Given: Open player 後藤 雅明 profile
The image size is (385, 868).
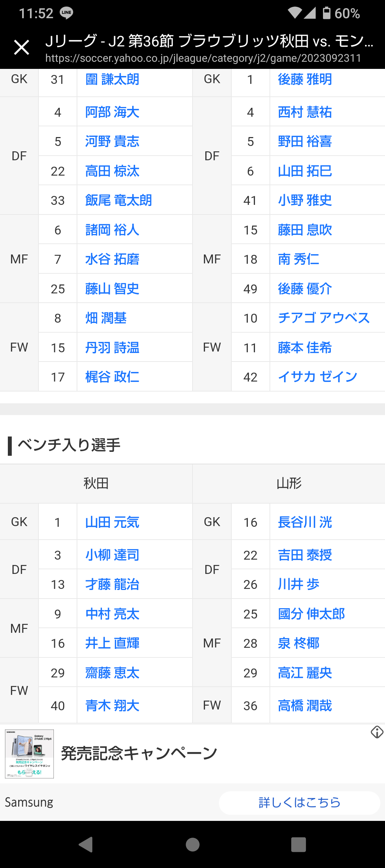Looking at the screenshot, I should (x=305, y=79).
